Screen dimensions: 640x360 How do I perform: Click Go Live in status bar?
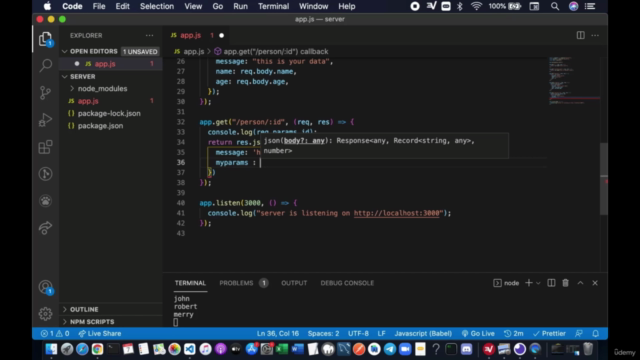coord(478,333)
